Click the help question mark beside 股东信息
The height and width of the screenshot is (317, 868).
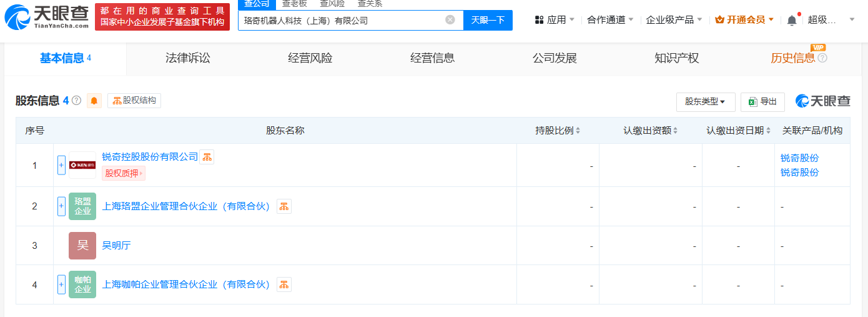coord(77,101)
